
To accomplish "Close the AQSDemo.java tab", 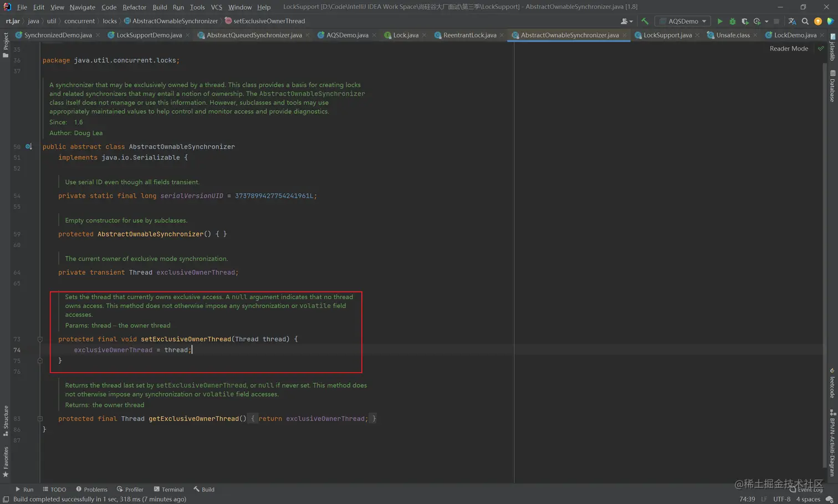I will click(374, 35).
